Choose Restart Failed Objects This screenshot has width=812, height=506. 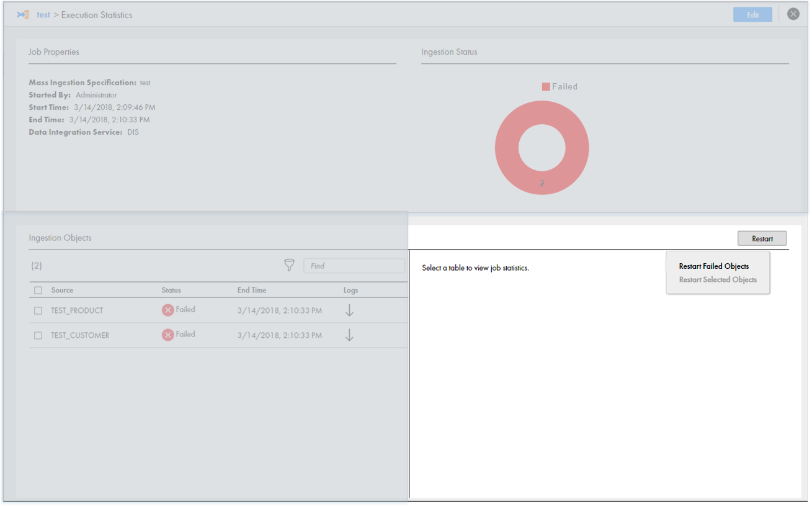point(714,266)
